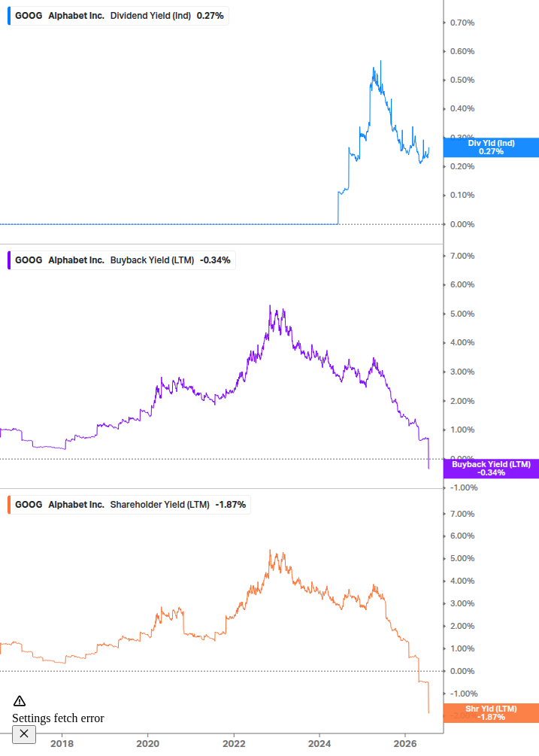
Task: Click the orange color bar of shareholder legend
Action: pyautogui.click(x=9, y=504)
